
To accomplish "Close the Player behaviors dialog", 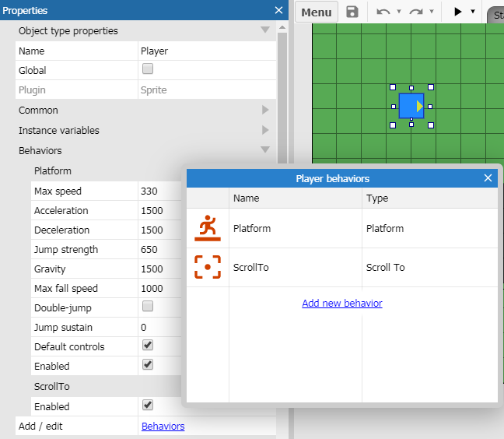I will point(488,178).
